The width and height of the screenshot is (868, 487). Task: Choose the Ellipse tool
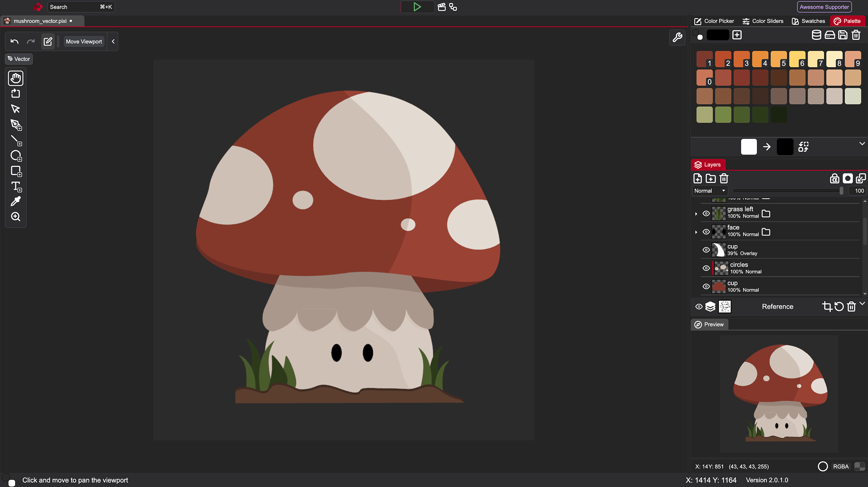(16, 155)
